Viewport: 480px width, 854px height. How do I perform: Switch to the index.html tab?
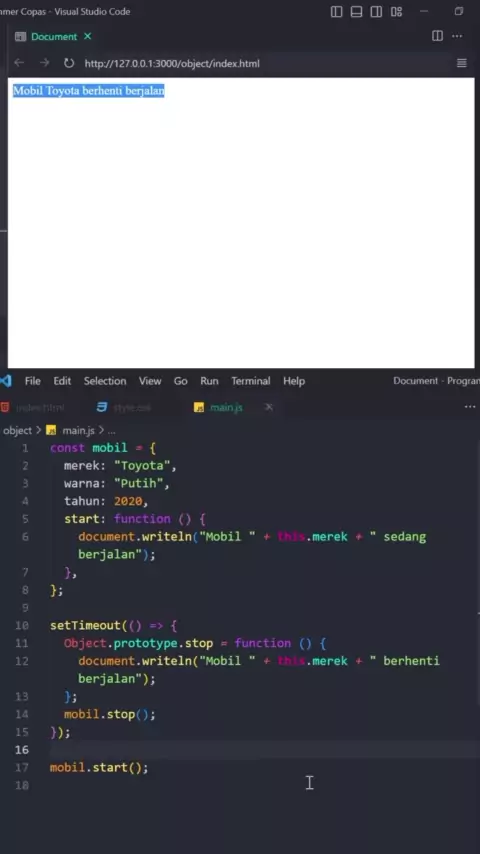(x=34, y=407)
